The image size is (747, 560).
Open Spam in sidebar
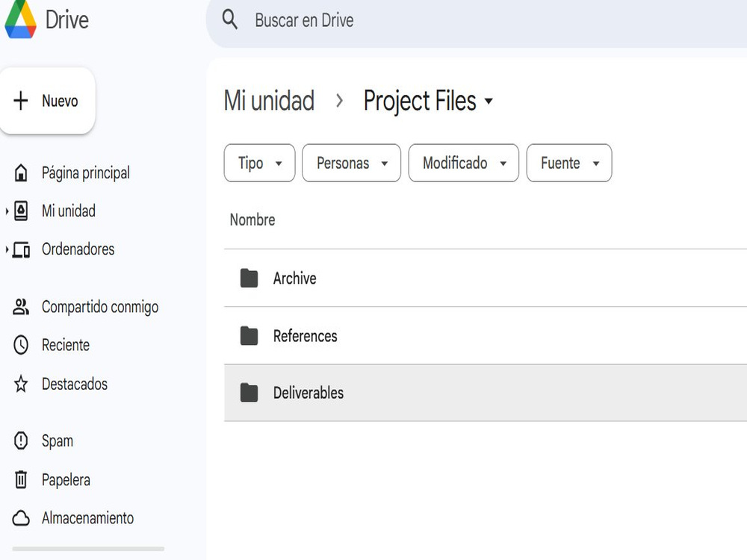pyautogui.click(x=58, y=441)
